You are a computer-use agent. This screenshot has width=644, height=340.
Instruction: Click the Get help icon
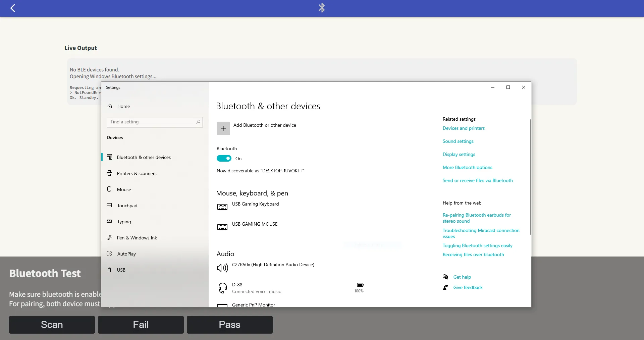tap(445, 277)
